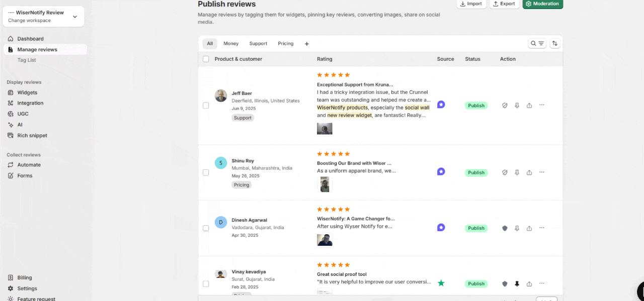The width and height of the screenshot is (644, 301).
Task: Share Shinu Roy's review
Action: (x=529, y=173)
